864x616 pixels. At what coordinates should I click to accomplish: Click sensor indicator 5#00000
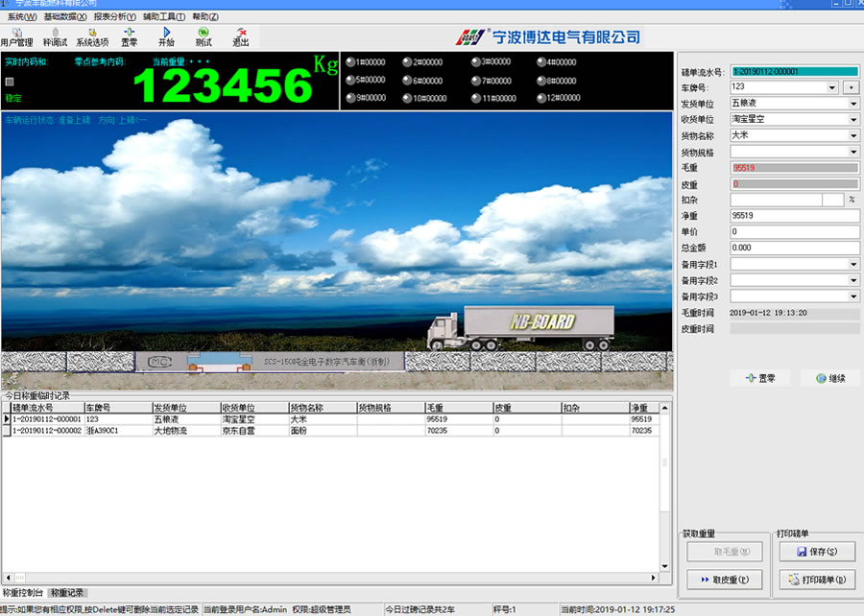click(366, 80)
